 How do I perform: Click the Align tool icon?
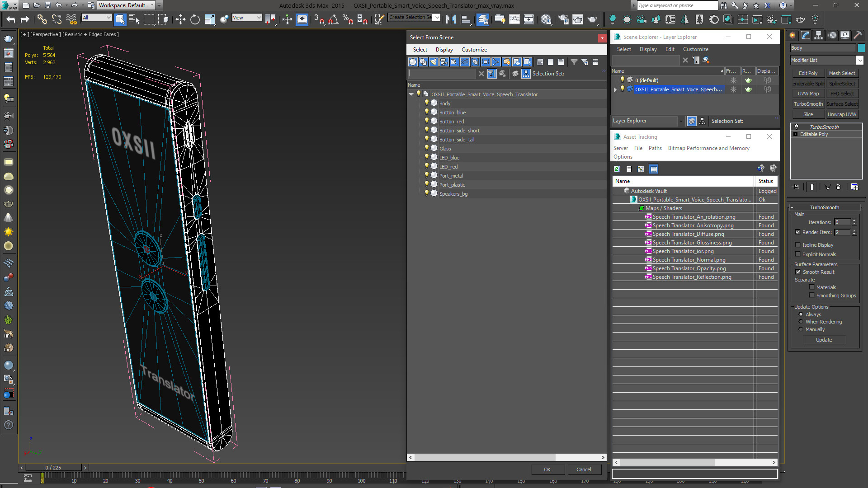coord(465,19)
